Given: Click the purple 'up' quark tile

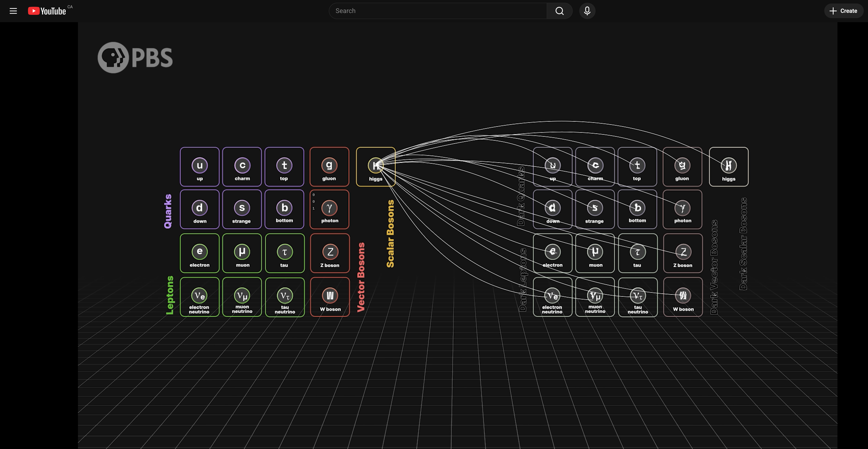Looking at the screenshot, I should [x=199, y=167].
